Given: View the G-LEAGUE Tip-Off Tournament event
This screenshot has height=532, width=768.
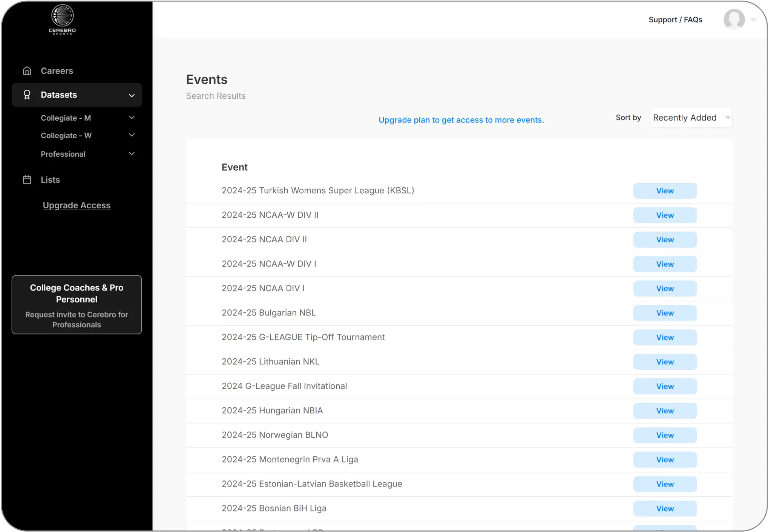Looking at the screenshot, I should [665, 338].
